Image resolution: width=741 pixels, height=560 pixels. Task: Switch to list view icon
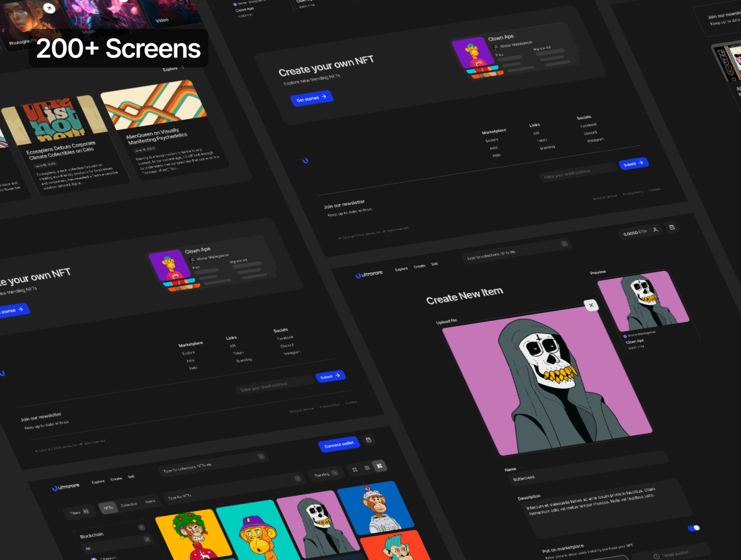pos(367,468)
